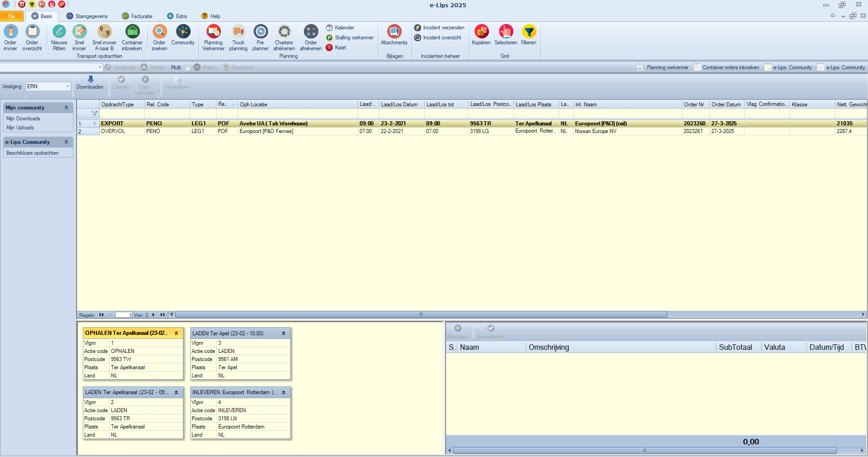Sort by Order Nr column header
868x457 pixels.
click(695, 105)
